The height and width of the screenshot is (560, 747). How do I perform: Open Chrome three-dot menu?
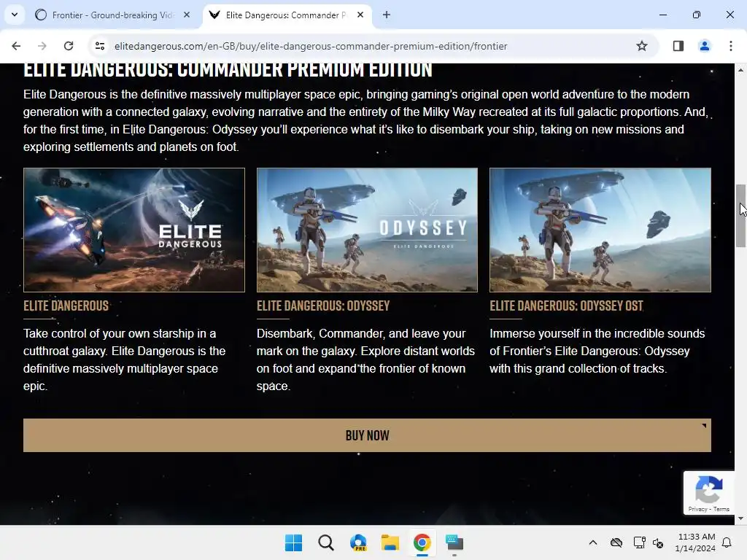(x=730, y=46)
